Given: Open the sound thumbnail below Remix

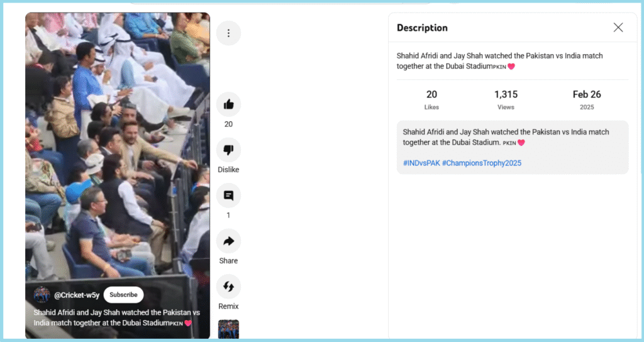Looking at the screenshot, I should click(x=228, y=329).
